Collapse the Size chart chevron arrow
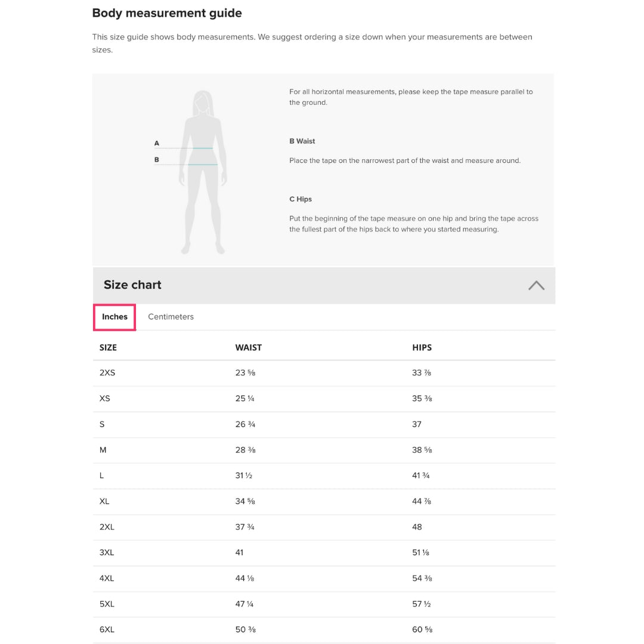 click(536, 286)
